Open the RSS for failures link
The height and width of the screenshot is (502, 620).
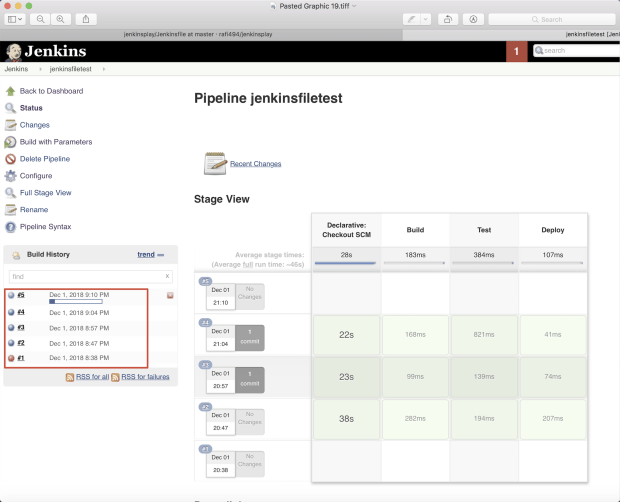pos(145,377)
